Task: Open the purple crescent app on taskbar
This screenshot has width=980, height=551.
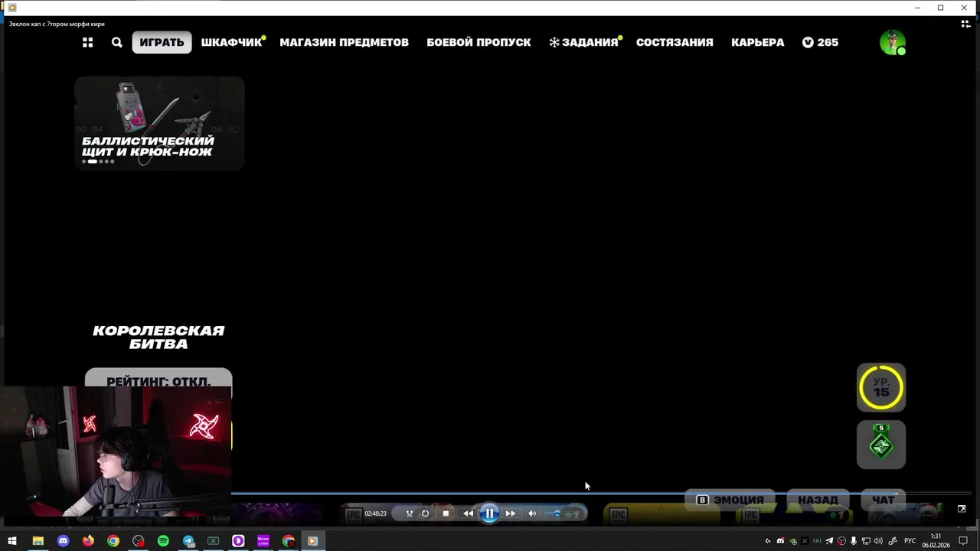Action: coord(238,541)
